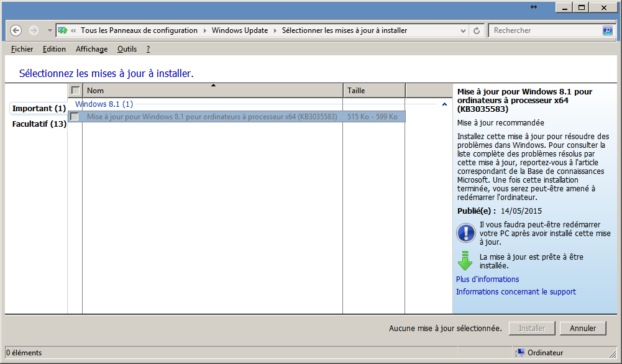This screenshot has height=364, width=622.
Task: Check the KB3035583 update checkbox
Action: [74, 117]
